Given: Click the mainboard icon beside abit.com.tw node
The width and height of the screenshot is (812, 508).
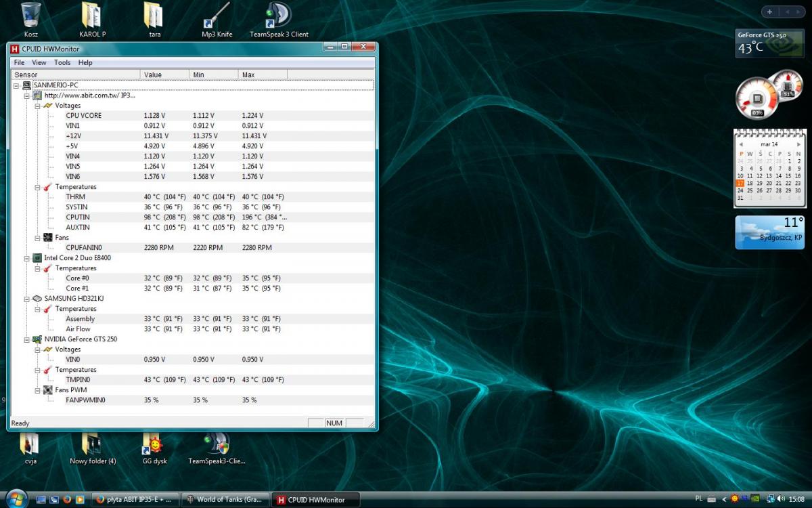Looking at the screenshot, I should 38,96.
